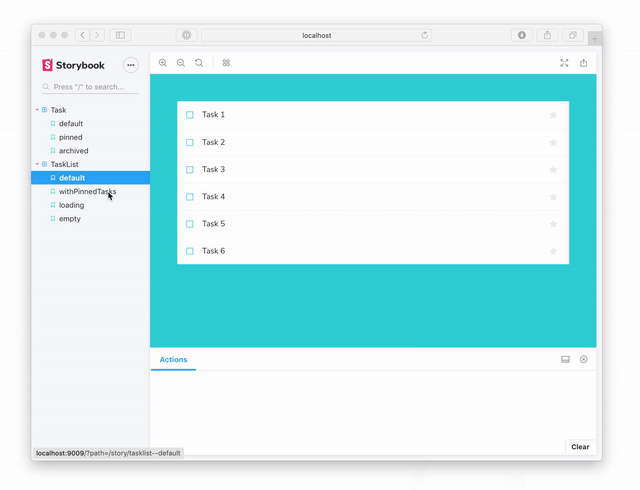Viewport: 640px width, 490px height.
Task: Click the Storybook logo
Action: (x=73, y=65)
